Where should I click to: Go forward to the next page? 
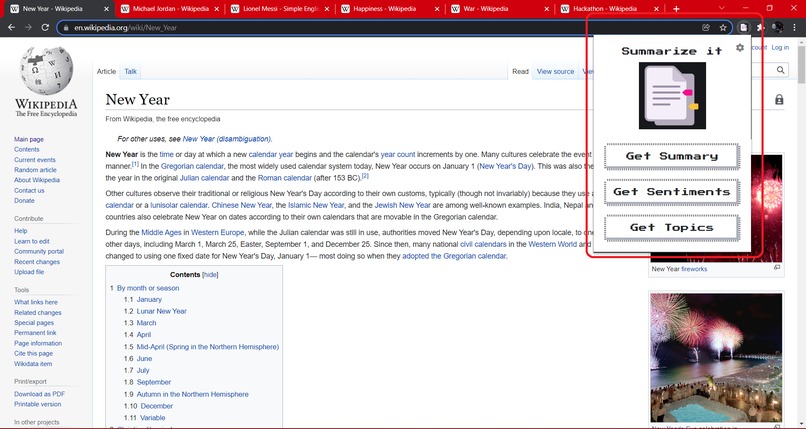pyautogui.click(x=28, y=27)
